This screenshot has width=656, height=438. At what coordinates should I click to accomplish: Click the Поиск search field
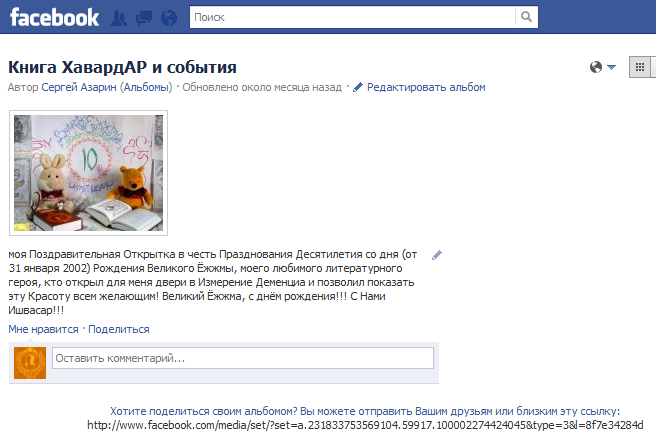[352, 17]
